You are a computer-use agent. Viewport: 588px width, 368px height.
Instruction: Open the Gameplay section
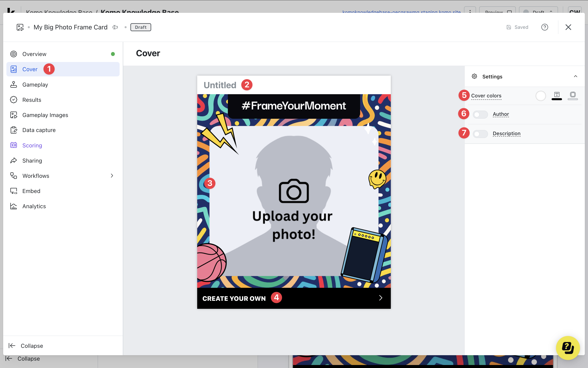click(35, 85)
